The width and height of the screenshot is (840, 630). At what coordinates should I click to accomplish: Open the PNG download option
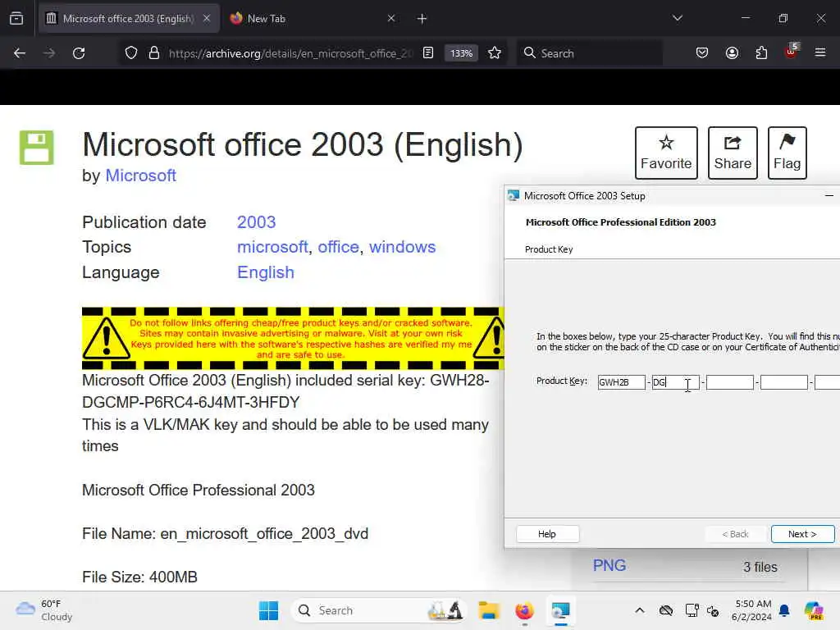point(609,566)
